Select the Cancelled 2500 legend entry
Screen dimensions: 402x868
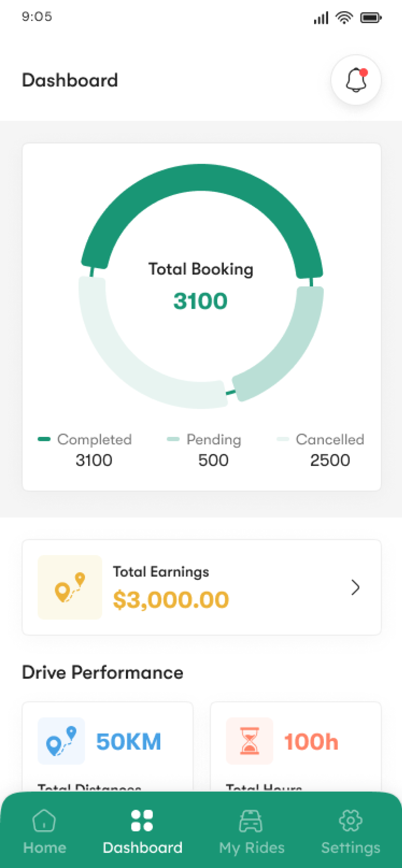(x=321, y=449)
